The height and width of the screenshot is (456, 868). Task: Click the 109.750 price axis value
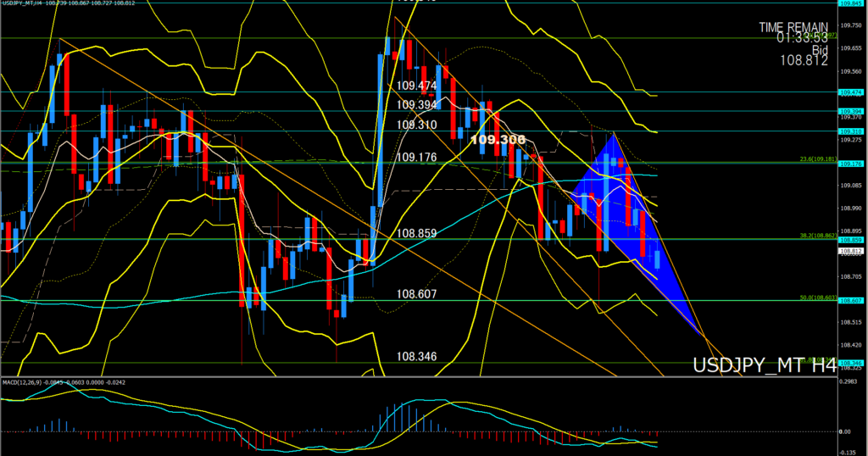tap(851, 25)
